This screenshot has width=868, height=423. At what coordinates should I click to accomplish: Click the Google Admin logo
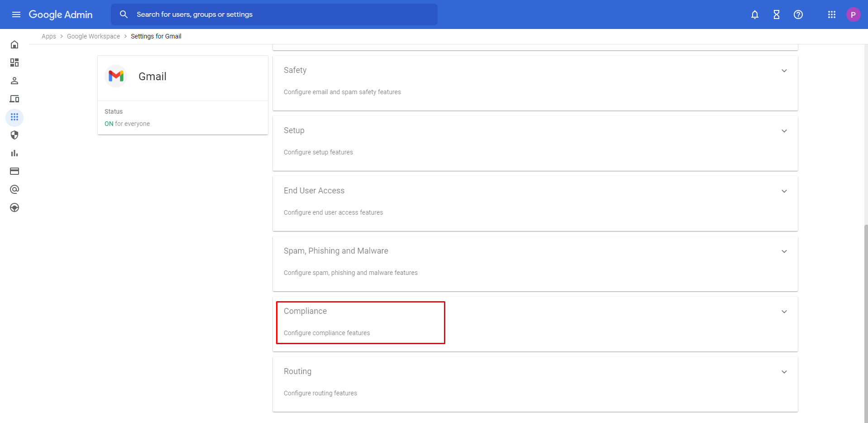coord(61,14)
